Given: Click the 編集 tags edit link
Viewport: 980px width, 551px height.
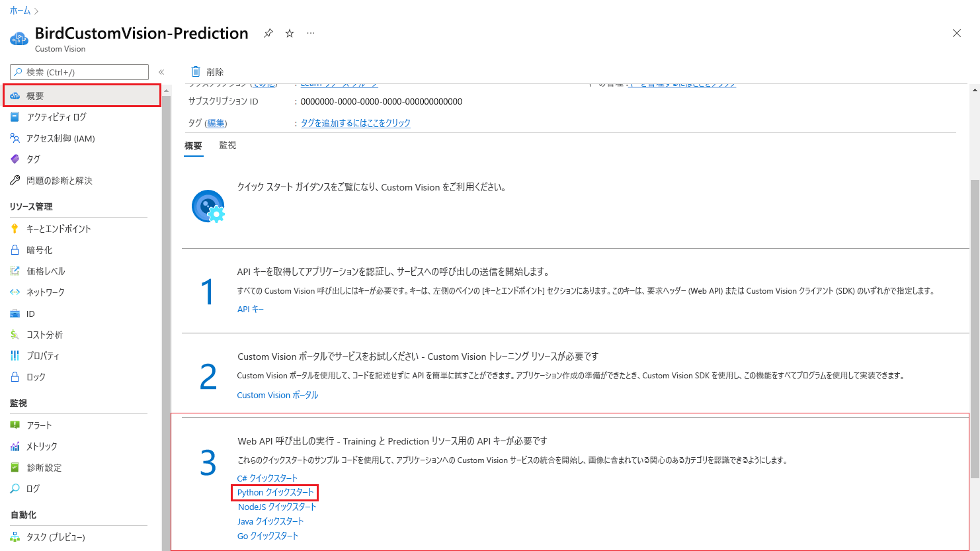Looking at the screenshot, I should tap(216, 123).
